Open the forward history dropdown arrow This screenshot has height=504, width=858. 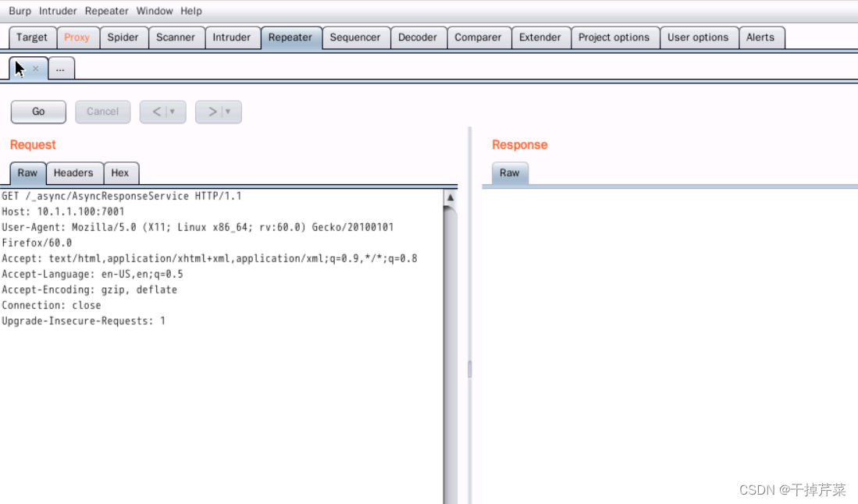[228, 112]
